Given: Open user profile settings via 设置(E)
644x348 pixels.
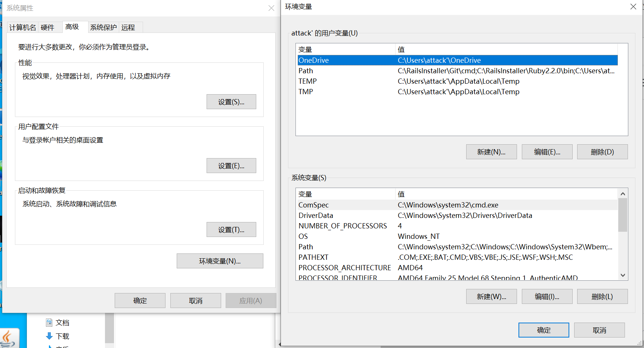Looking at the screenshot, I should 231,165.
